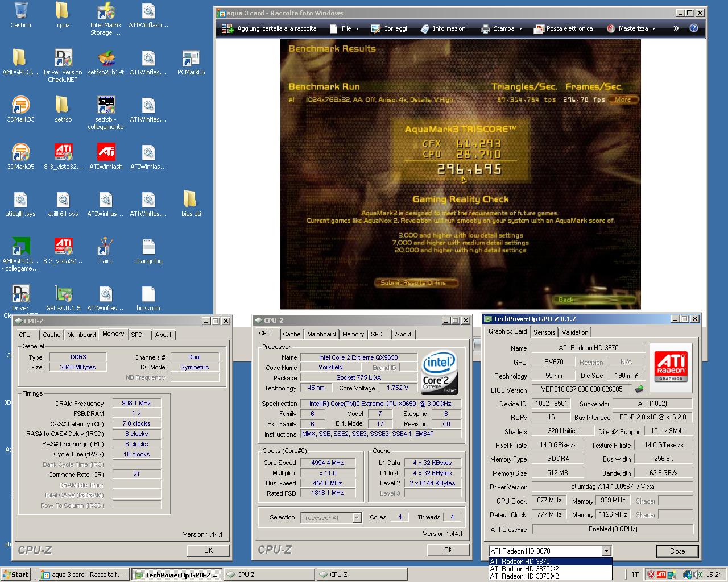Viewport: 728px width, 582px height.
Task: Click the 15.24 taskbar clock
Action: (x=714, y=575)
